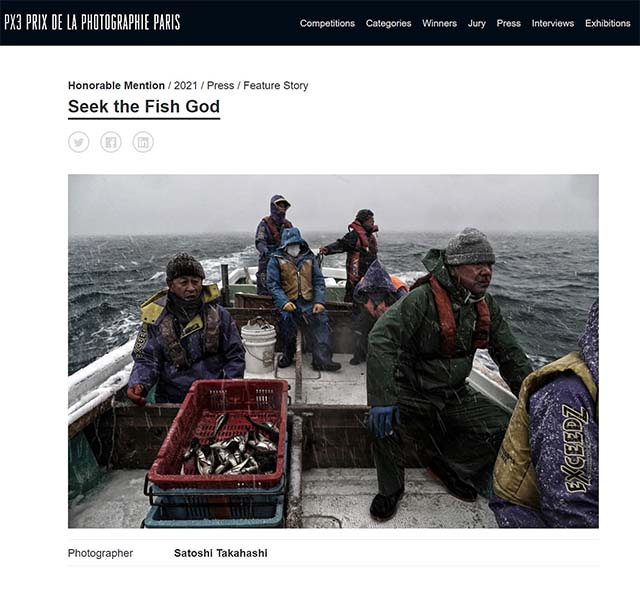The height and width of the screenshot is (589, 640).
Task: Open the Categories navigation item
Action: coord(389,23)
